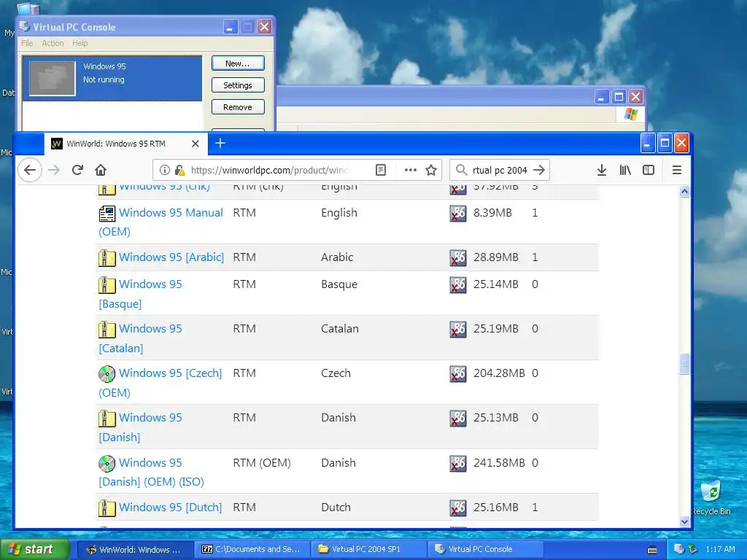Open File menu in Virtual PC Console

(27, 43)
